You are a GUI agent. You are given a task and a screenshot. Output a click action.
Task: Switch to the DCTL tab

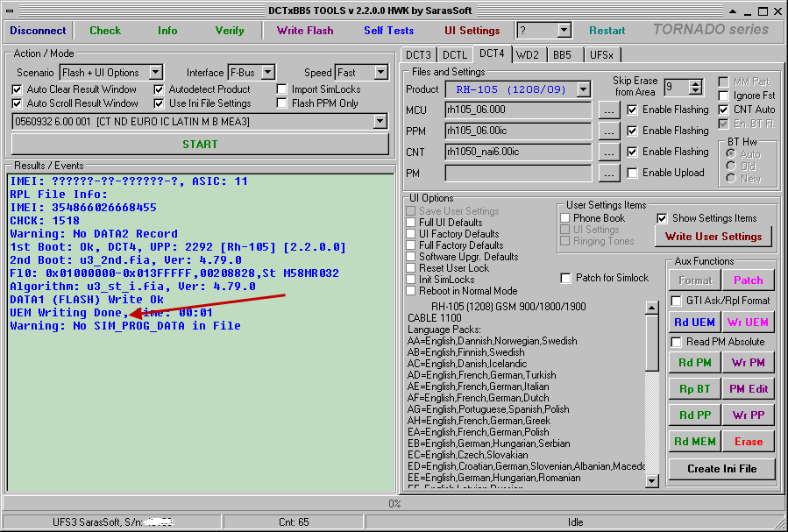click(x=455, y=54)
